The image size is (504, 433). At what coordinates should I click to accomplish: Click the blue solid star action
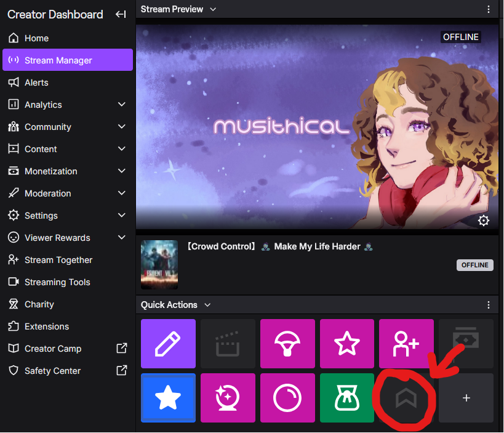(x=168, y=398)
